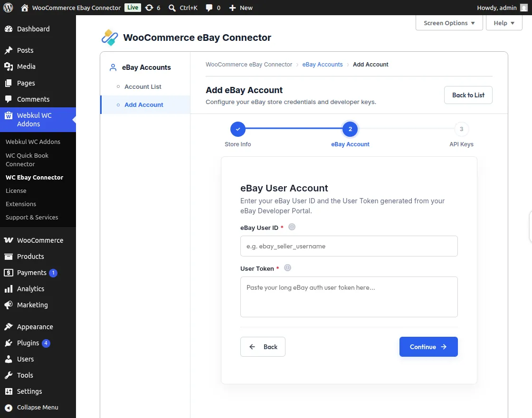Click the Back to List button

click(468, 95)
